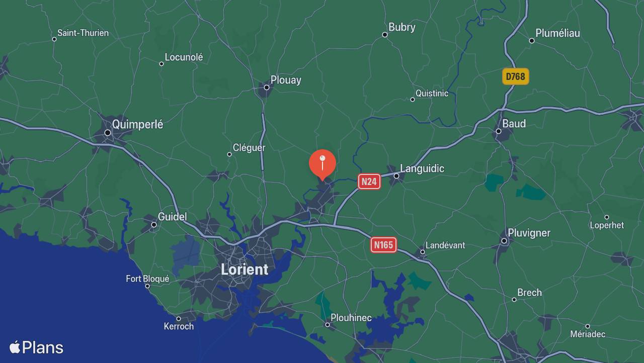Select the Fort Bloqué coastal label
Image resolution: width=644 pixels, height=363 pixels.
(147, 279)
